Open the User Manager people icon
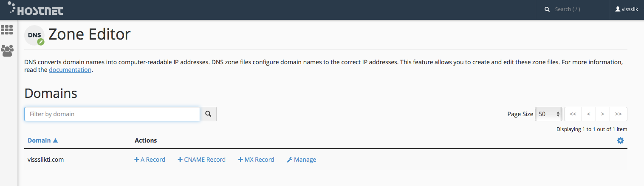This screenshot has height=186, width=644. [7, 51]
